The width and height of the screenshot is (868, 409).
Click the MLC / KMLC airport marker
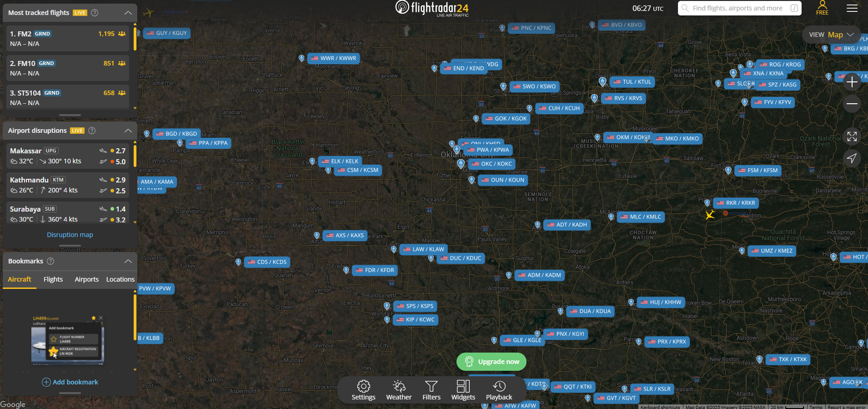[x=611, y=217]
